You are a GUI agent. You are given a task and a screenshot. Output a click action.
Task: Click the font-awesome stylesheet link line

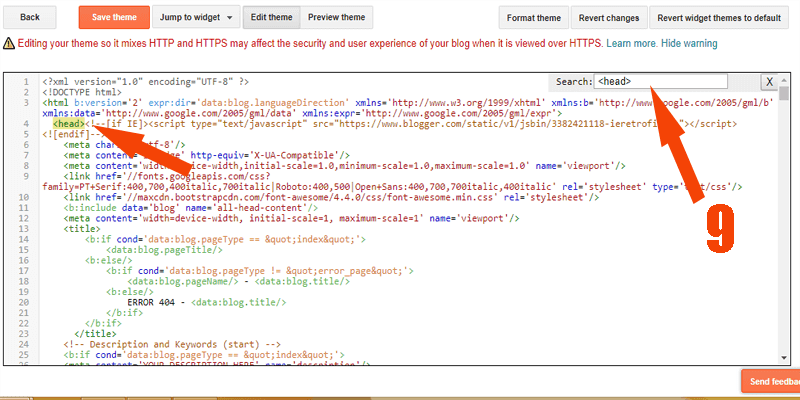point(331,197)
